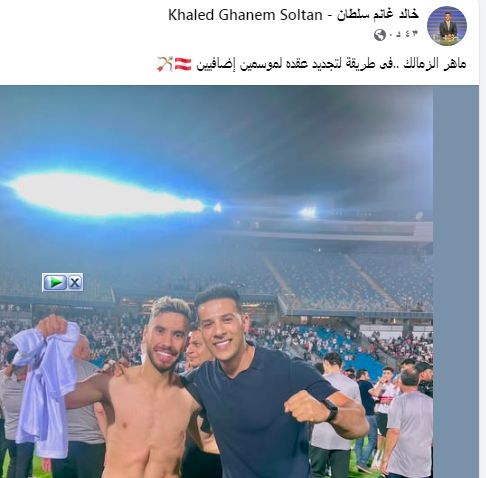Click the gray strip beside the photo
Screen dimensions: 486x478
tap(456, 282)
